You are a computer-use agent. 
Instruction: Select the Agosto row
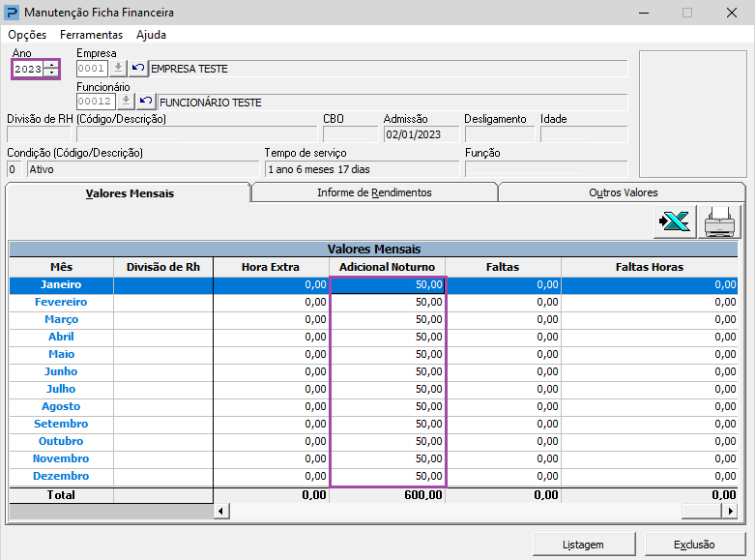(374, 406)
